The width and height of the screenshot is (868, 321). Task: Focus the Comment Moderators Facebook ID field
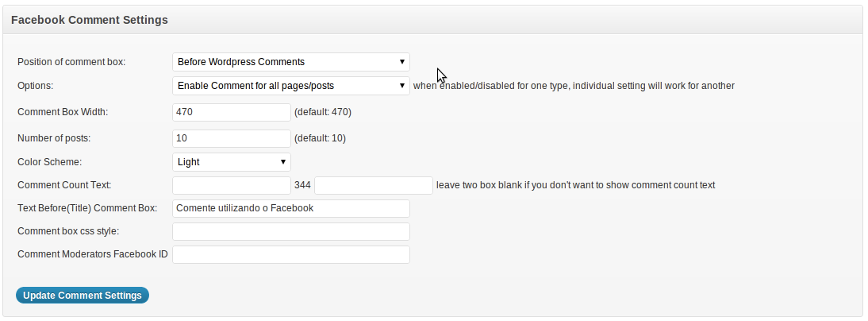pos(290,254)
